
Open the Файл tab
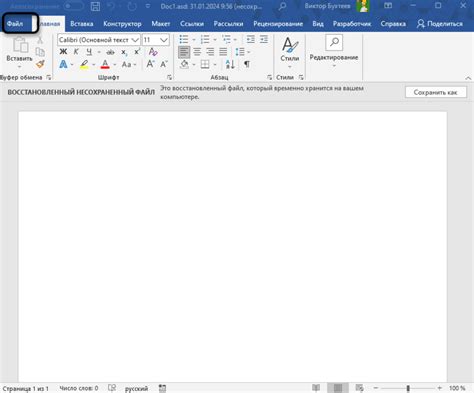(15, 24)
